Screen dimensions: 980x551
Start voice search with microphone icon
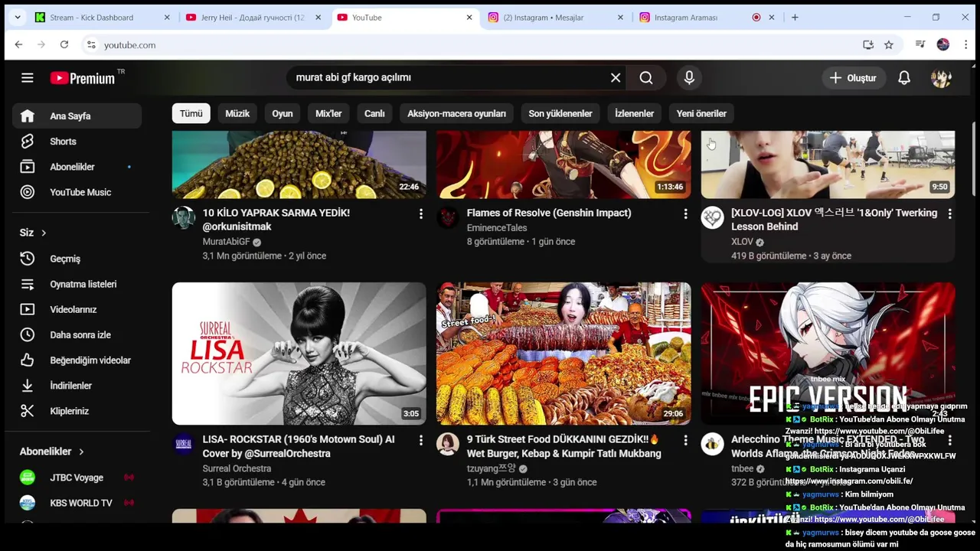tap(689, 77)
